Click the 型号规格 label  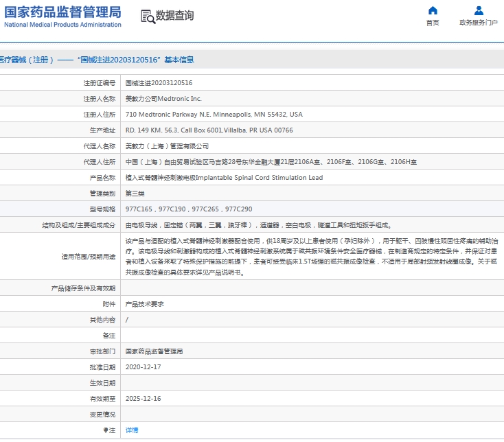102,209
